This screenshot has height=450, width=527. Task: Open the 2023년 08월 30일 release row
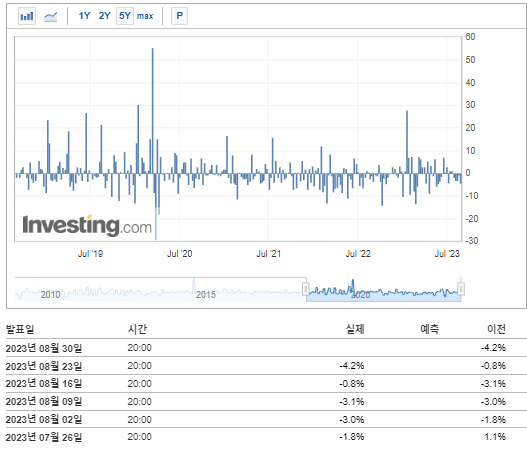coord(266,348)
